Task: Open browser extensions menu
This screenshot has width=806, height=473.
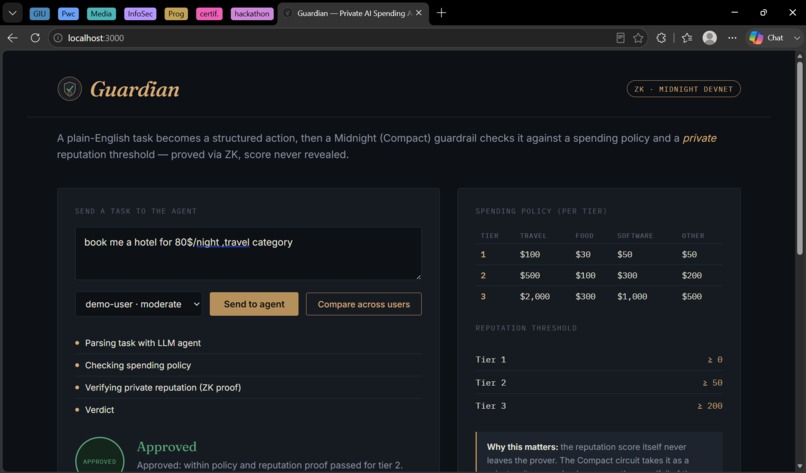Action: [661, 38]
